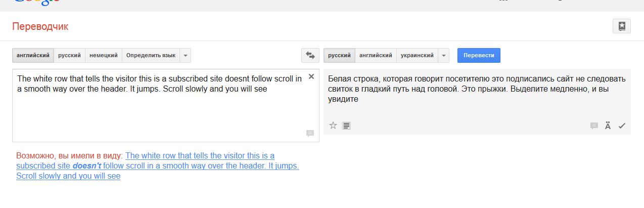Viewport: 644px width, 208px height.
Task: Enable Определить язык auto-detection
Action: point(151,55)
